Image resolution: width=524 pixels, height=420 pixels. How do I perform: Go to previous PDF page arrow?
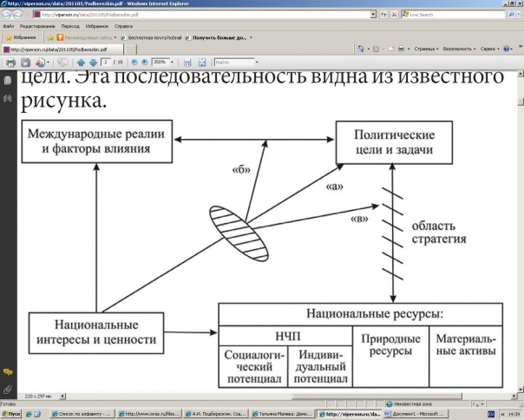click(81, 62)
